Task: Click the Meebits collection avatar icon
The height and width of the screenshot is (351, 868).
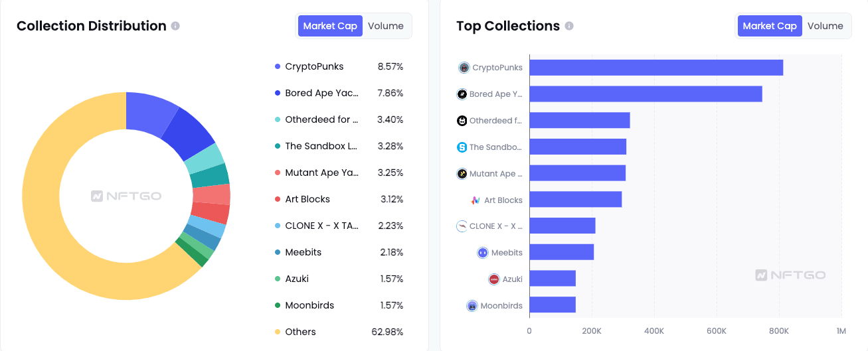Action: [x=483, y=253]
